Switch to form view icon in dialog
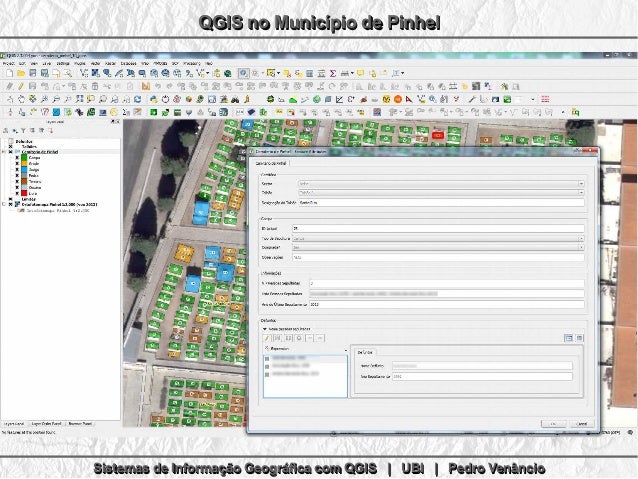The image size is (638, 479). pyautogui.click(x=569, y=338)
